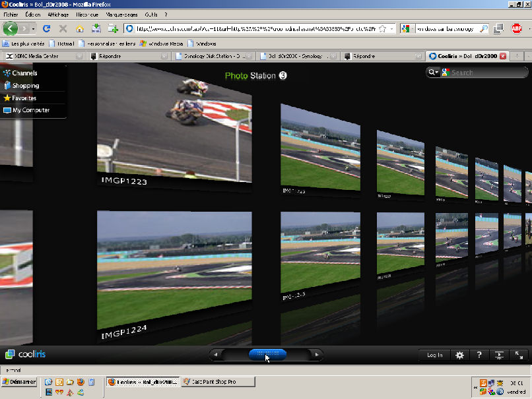Viewport: 532px width, 399px height.
Task: Start slideshow with the presentation icon
Action: coord(499,355)
